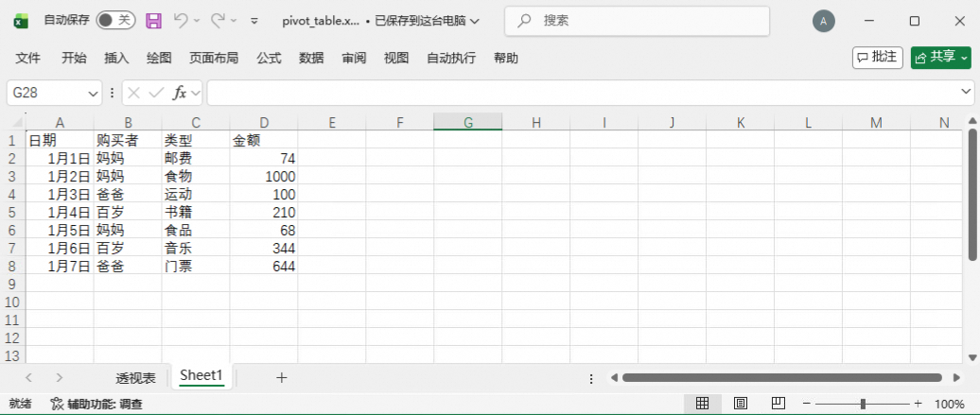Switch to the 页面布局 ribbon tab
Screen dimensions: 980x415
[214, 58]
